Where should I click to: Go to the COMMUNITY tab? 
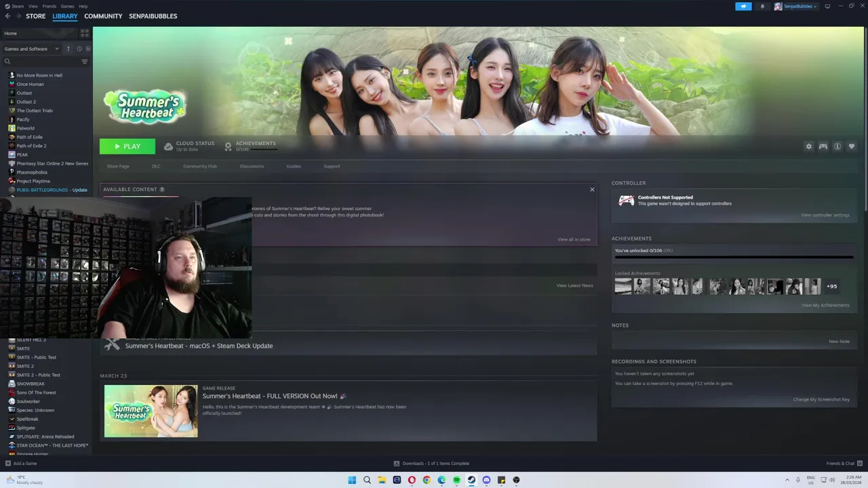coord(103,16)
